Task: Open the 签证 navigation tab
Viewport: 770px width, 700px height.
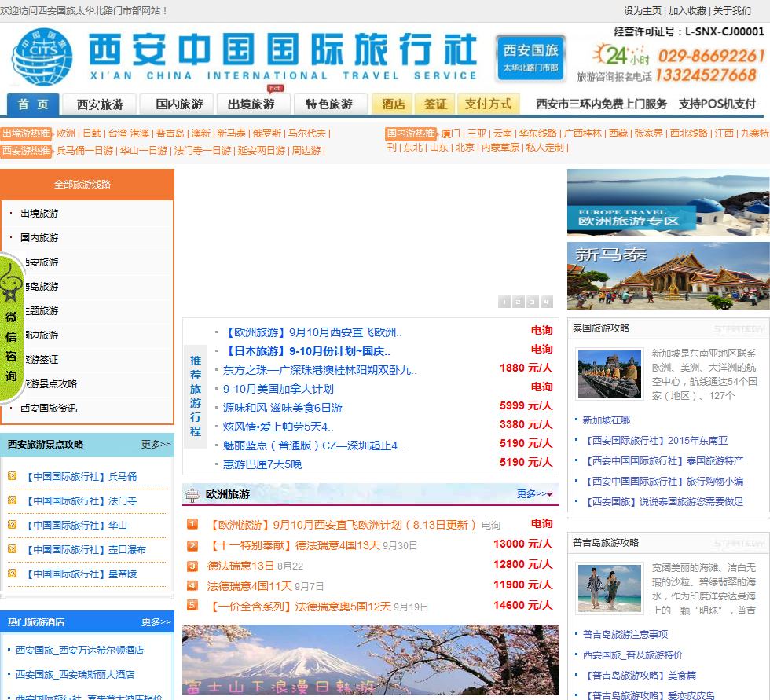Action: click(x=435, y=104)
